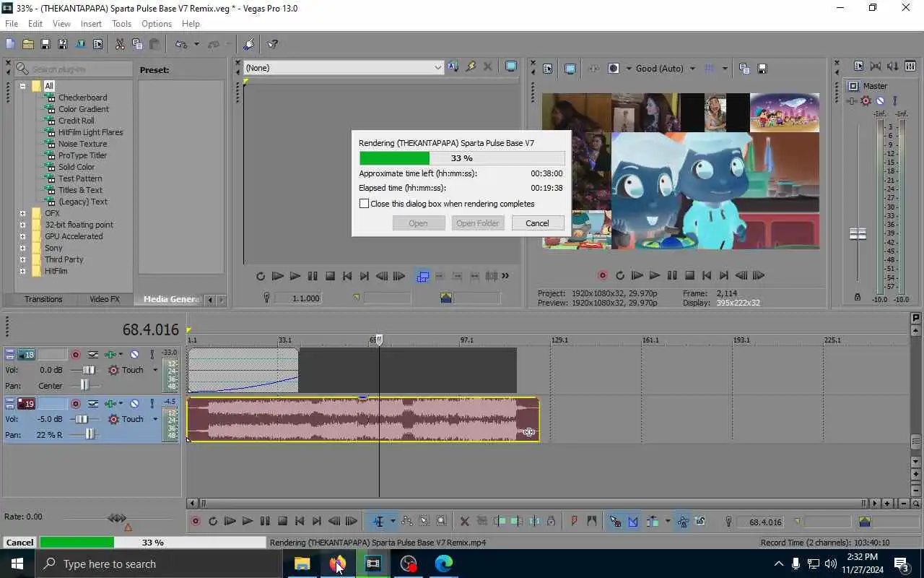Click the Track FX icon on track 19
Viewport: 924px width, 578px height.
(111, 404)
